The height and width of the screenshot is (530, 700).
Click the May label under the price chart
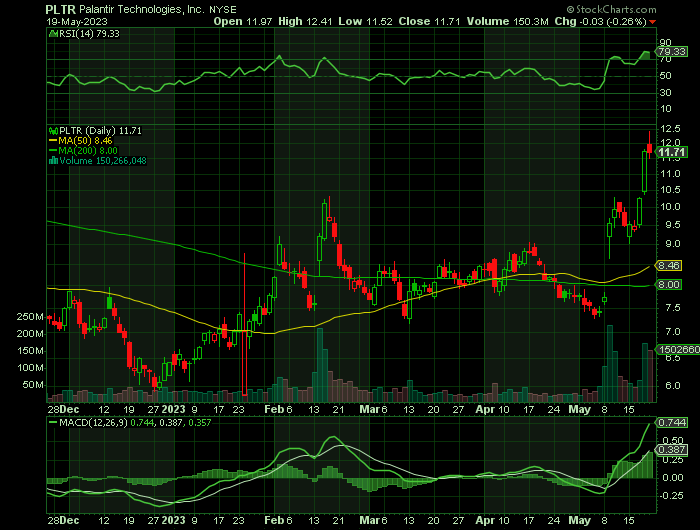point(579,409)
